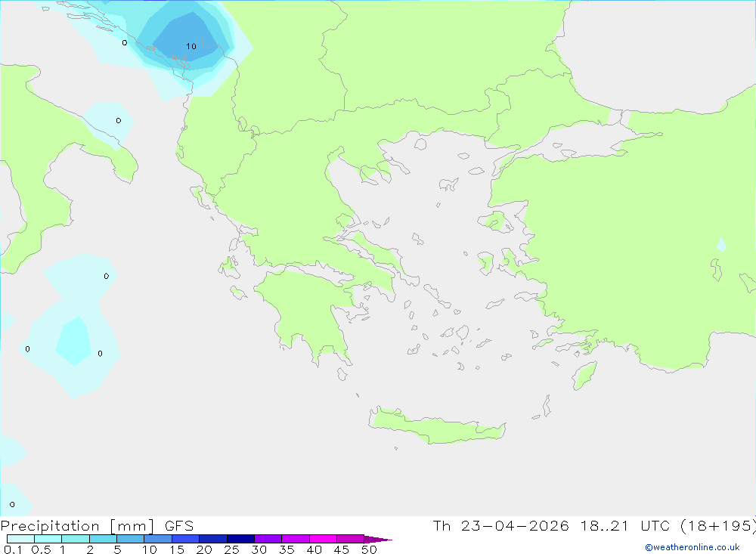Click the legend arrow tip above 50

(379, 539)
